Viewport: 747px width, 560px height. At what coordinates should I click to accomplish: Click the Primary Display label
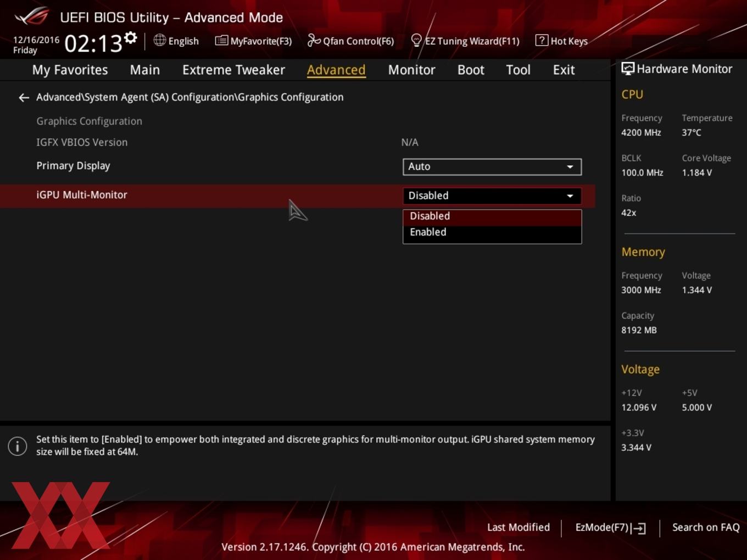pyautogui.click(x=73, y=166)
